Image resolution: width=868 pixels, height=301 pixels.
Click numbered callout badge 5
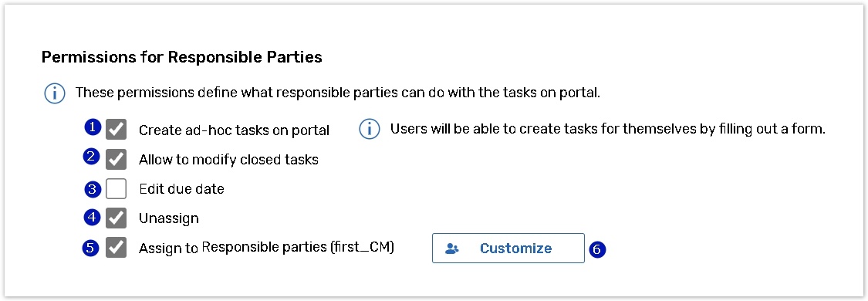point(91,248)
